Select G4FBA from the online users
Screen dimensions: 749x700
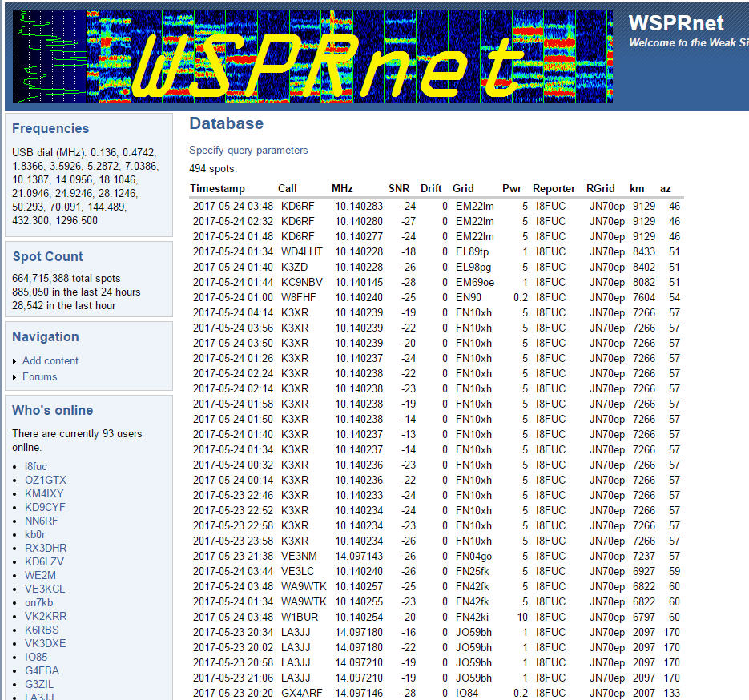tap(42, 670)
